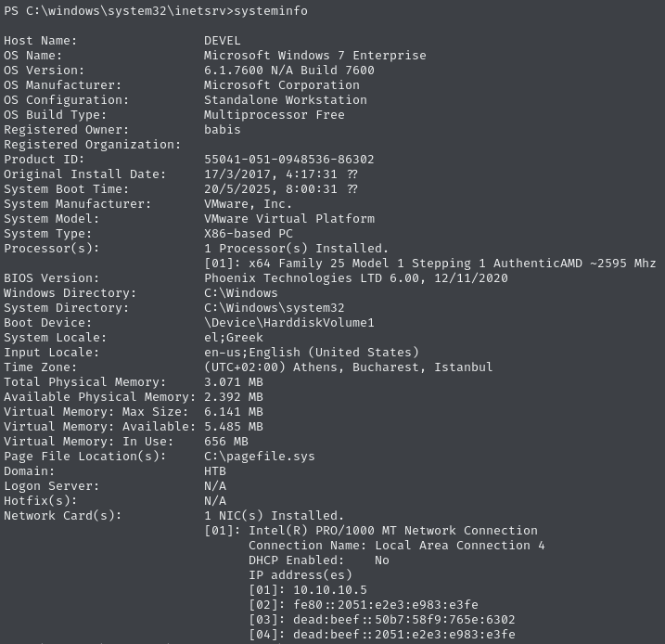
Task: Click the IP address 10.10.10.5
Action: [x=330, y=590]
